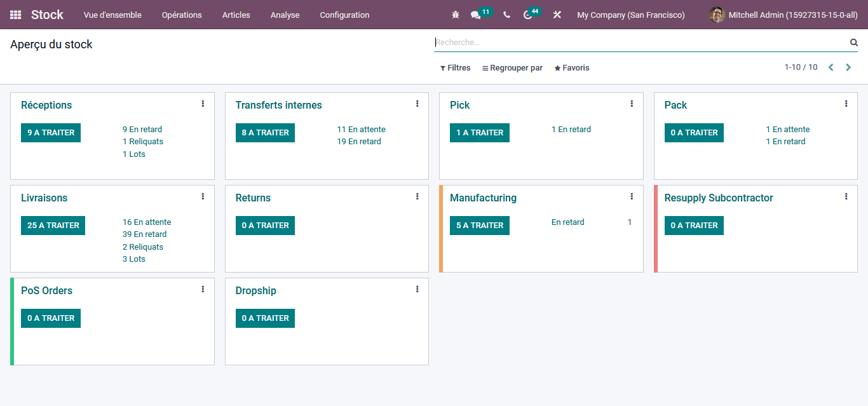
Task: Open 1 Reliquats in Réceptions
Action: (143, 142)
